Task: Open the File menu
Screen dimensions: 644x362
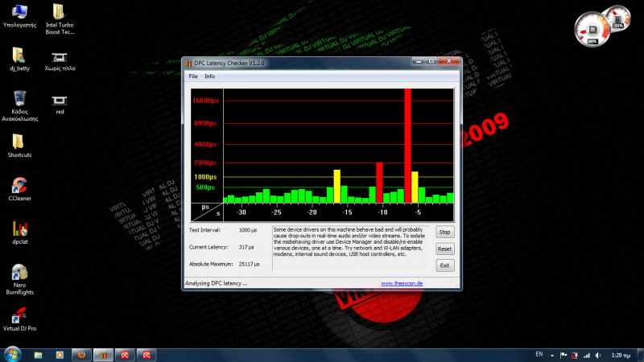Action: [x=193, y=76]
